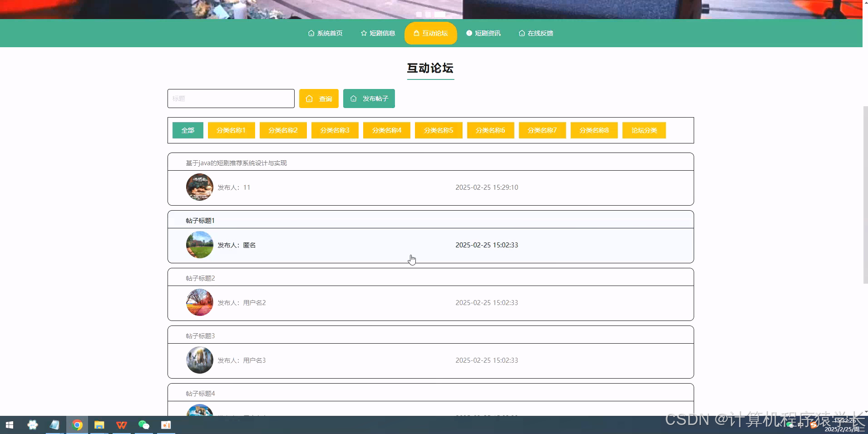
Task: Click the home icon inside 查询 button
Action: click(x=310, y=99)
